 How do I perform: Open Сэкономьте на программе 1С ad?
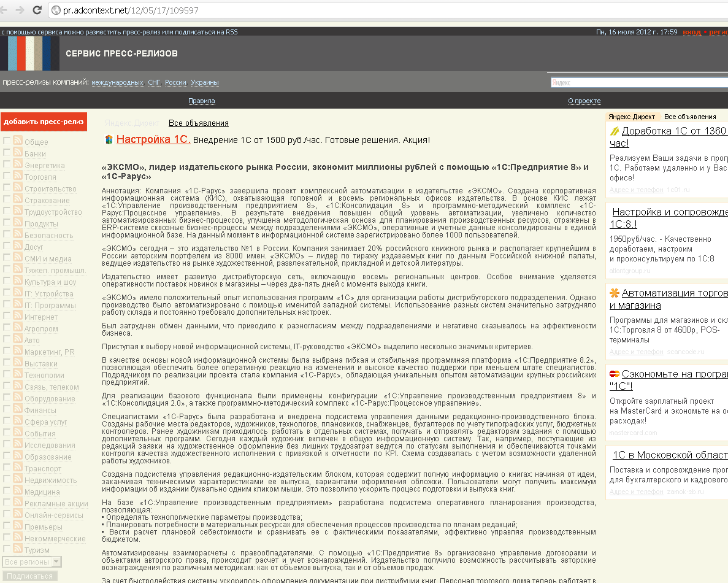[x=669, y=380]
